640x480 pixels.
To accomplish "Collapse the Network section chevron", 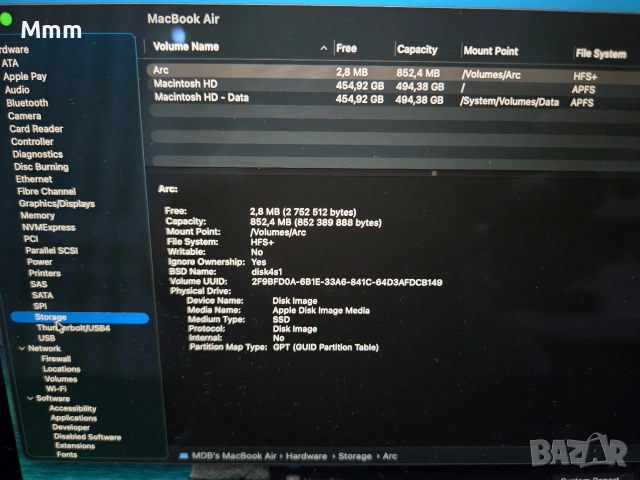I will 22,348.
